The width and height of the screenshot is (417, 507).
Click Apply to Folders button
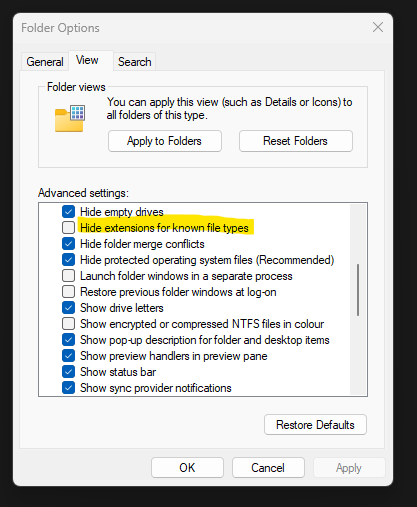coord(165,141)
